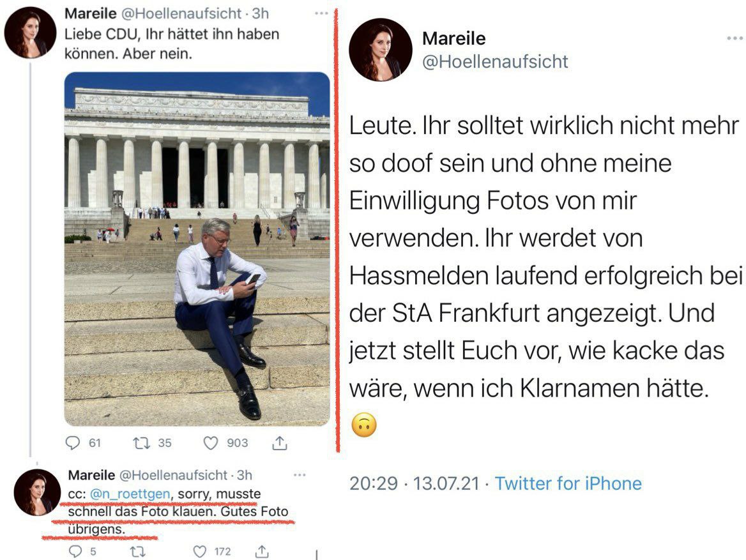Share the cc reply tweet
746x560 pixels.
262,552
